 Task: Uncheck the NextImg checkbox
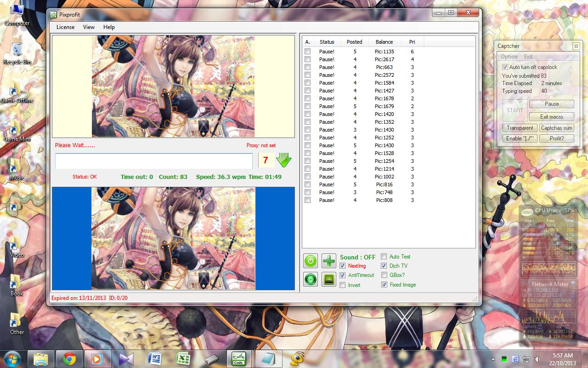(343, 266)
